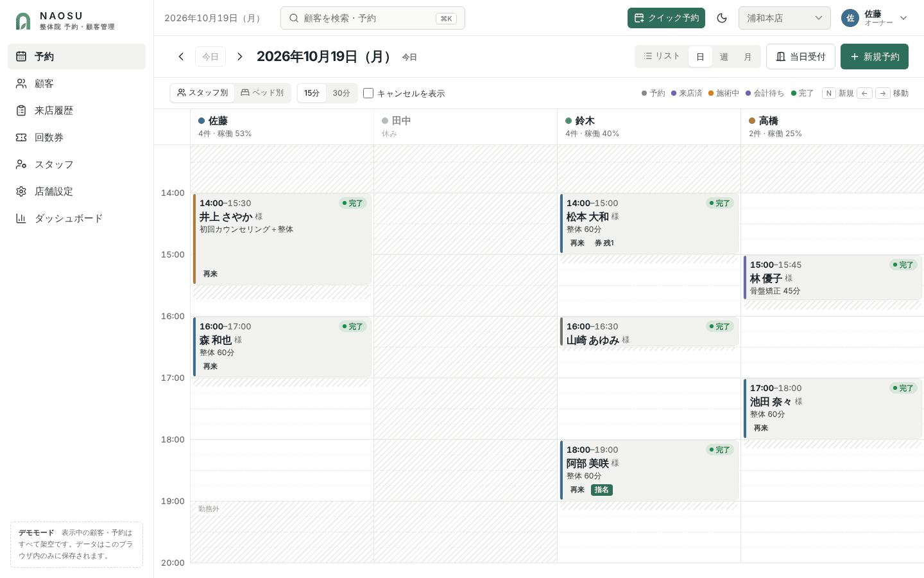
Task: Click the left arrow key hint
Action: coord(864,93)
